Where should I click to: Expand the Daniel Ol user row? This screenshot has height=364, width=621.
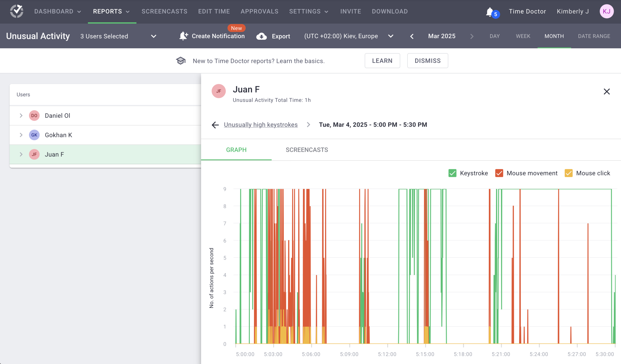pos(21,116)
